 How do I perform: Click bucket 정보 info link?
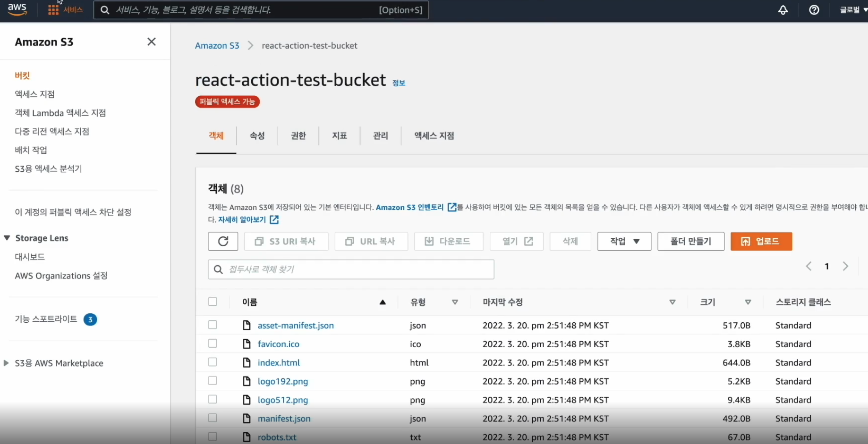click(399, 83)
